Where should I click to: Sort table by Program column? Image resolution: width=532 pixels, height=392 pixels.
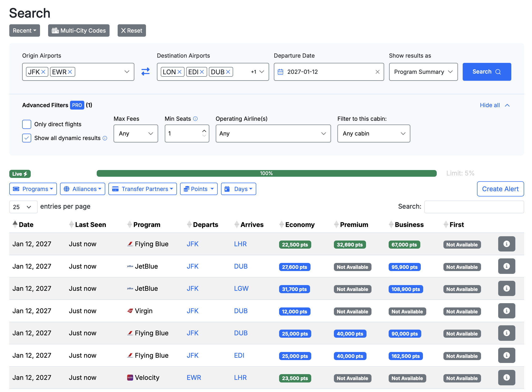tap(144, 224)
